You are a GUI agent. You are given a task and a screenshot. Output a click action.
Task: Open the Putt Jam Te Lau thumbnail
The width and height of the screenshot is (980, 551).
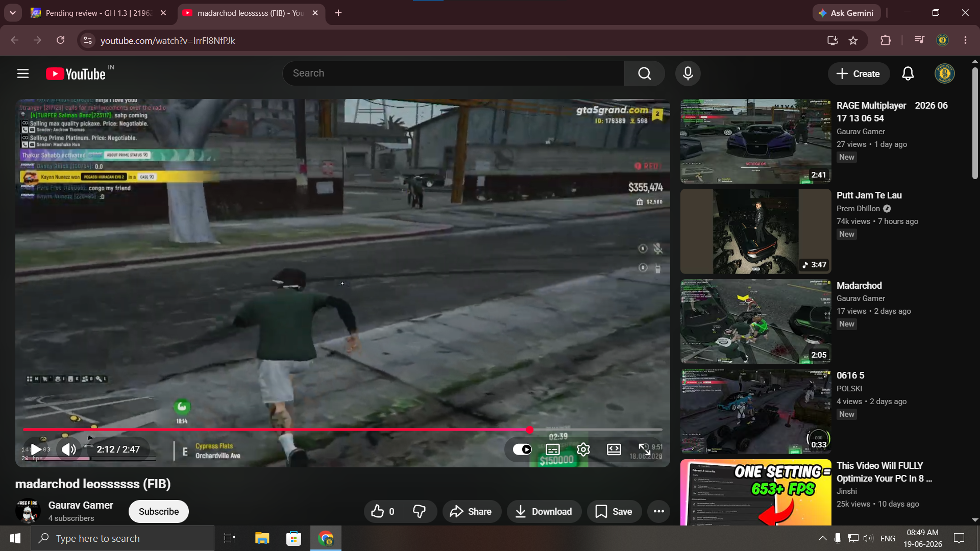click(756, 232)
